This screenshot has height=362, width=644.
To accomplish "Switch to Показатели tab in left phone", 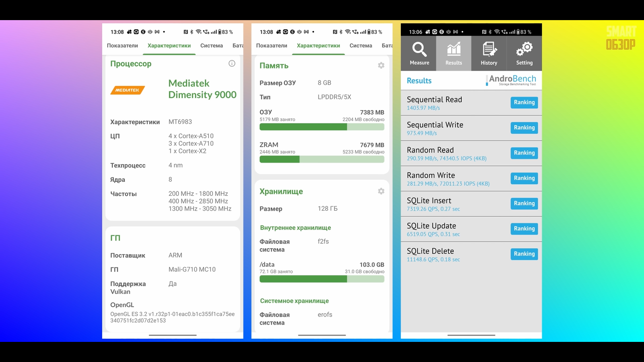I will tap(122, 46).
